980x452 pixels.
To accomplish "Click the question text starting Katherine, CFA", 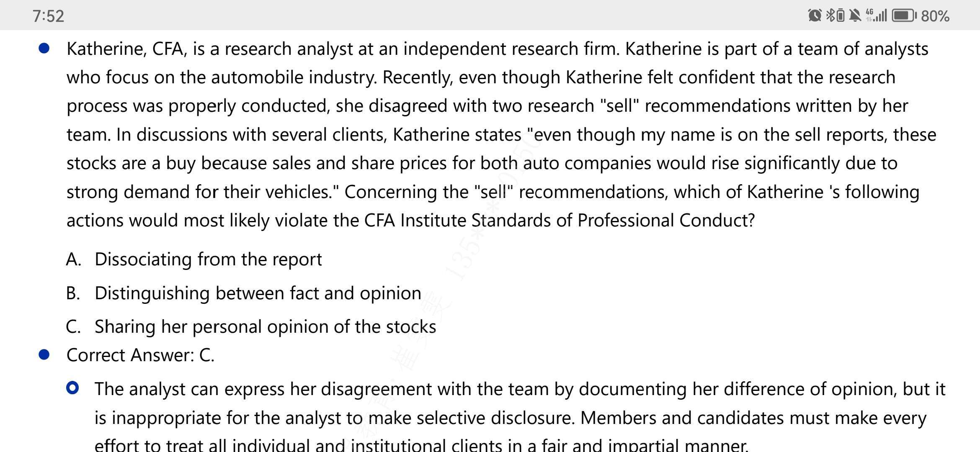I will (501, 135).
